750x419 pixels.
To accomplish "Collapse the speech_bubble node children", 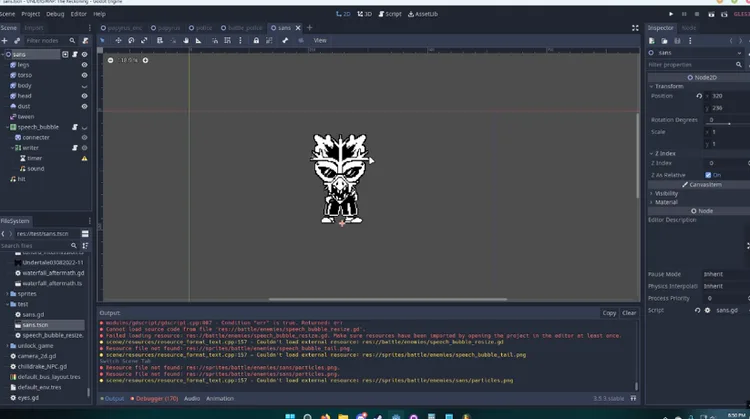I will [7, 127].
